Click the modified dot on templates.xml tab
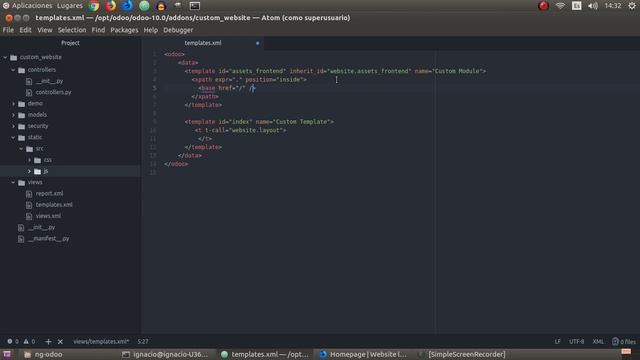The width and height of the screenshot is (640, 360). (258, 43)
